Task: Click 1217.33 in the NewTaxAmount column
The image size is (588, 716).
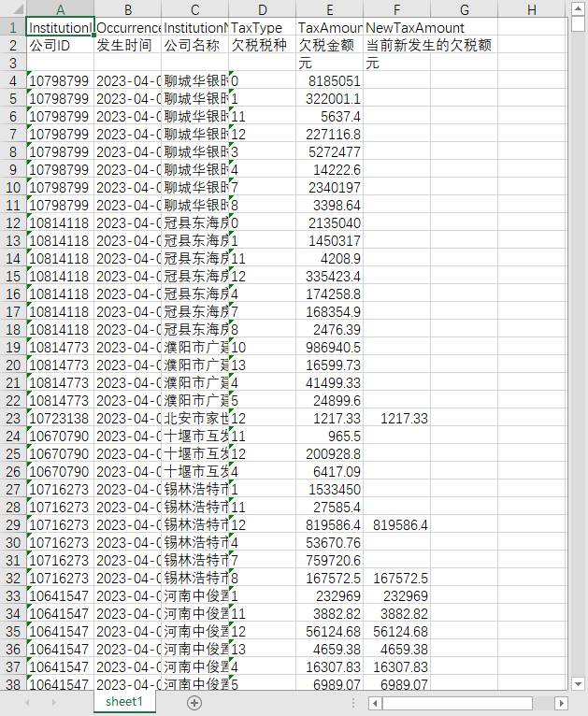Action: [396, 418]
